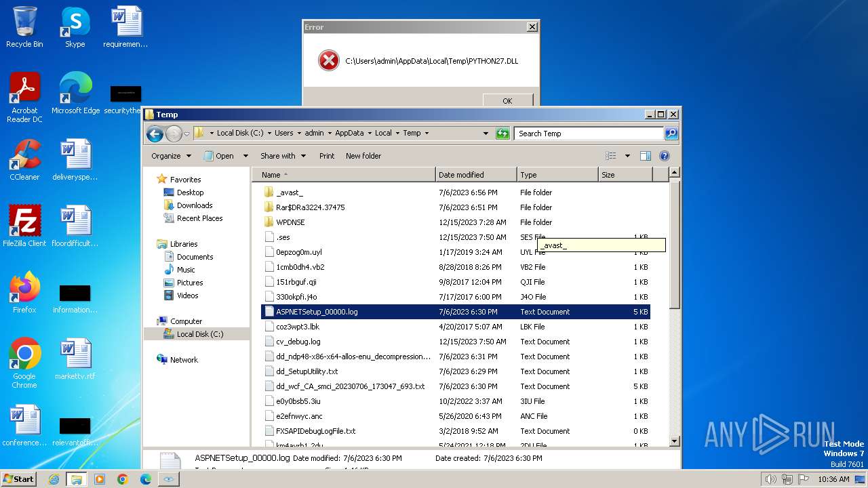The image size is (868, 488).
Task: Open the Organize menu dropdown
Action: 171,156
